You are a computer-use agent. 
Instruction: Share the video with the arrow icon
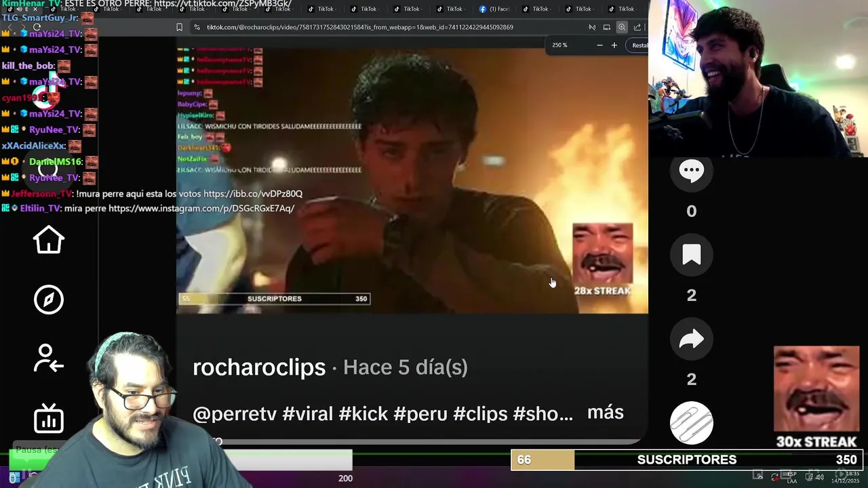[x=691, y=339]
